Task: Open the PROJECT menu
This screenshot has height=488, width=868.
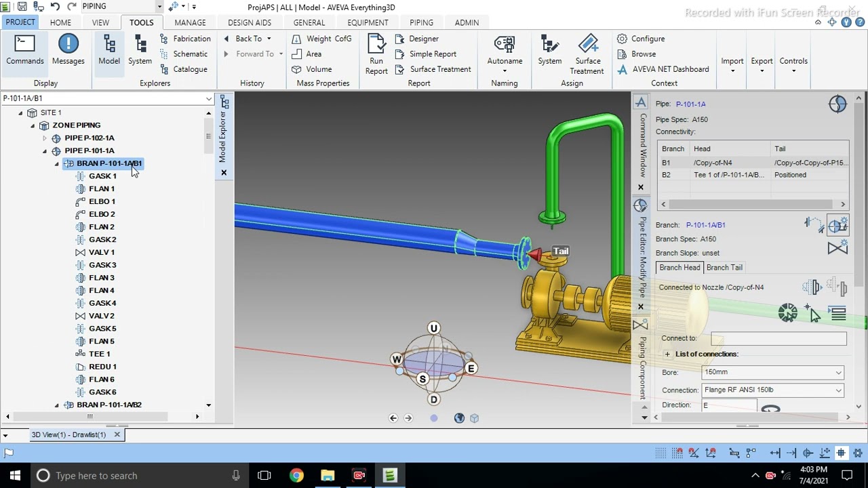Action: (20, 22)
